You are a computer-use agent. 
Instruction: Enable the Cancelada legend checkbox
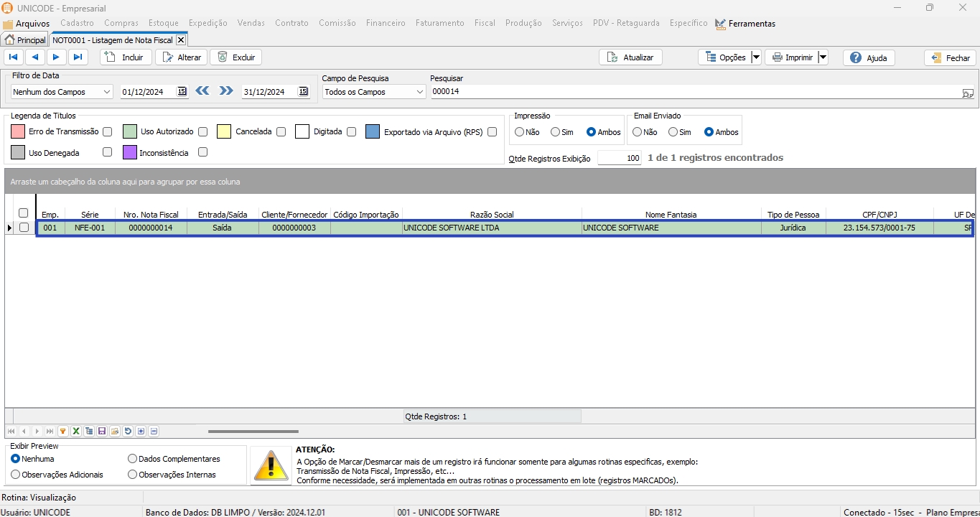(281, 132)
